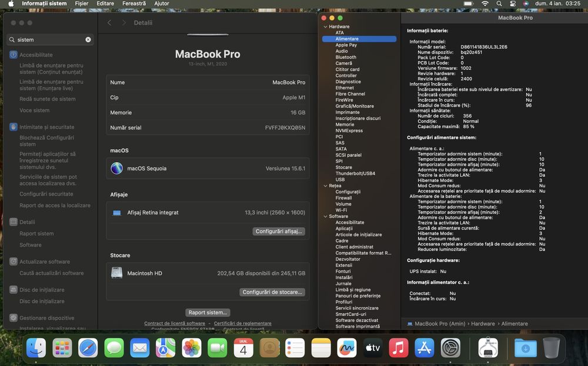Open Music app in dock
Screen dimensions: 588x366
pyautogui.click(x=399, y=348)
